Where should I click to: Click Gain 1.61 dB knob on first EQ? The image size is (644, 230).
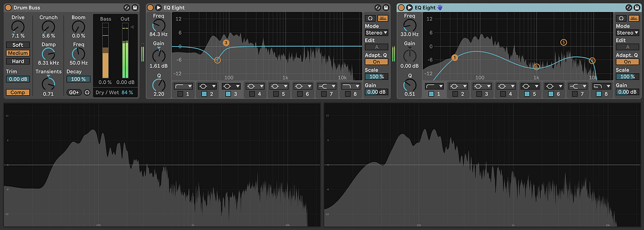click(159, 56)
